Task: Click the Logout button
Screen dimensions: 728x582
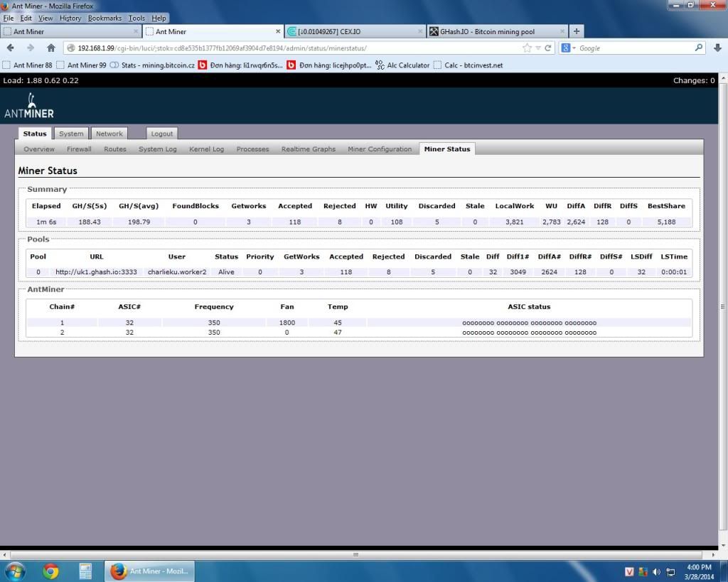Action: pyautogui.click(x=161, y=134)
